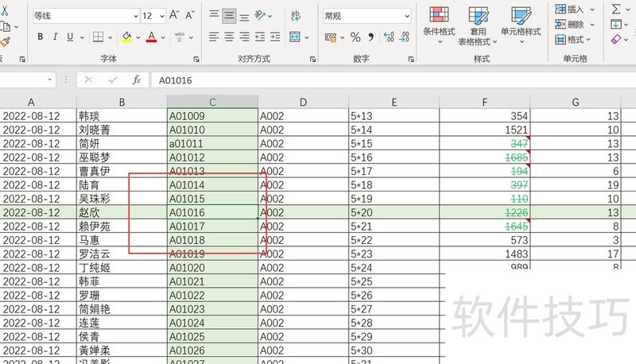Expand the font color dropdown arrow
Screen dimensions: 636x364
(x=163, y=37)
